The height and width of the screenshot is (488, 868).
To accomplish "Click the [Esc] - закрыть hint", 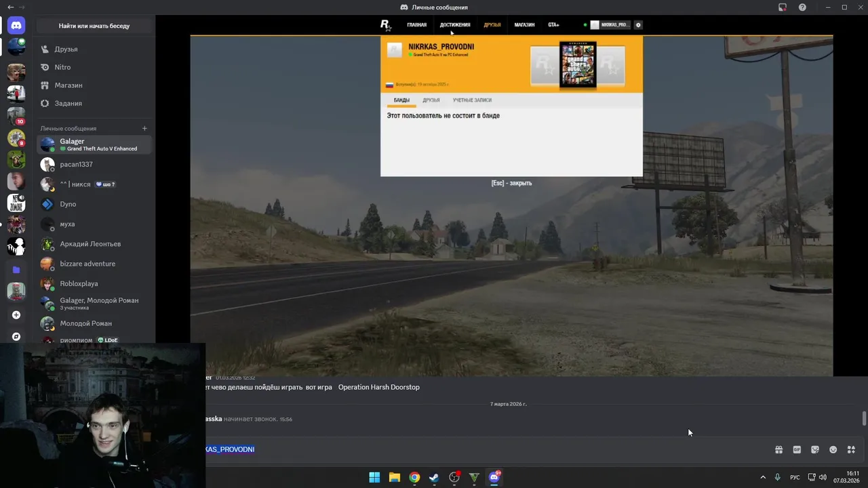I will 511,183.
